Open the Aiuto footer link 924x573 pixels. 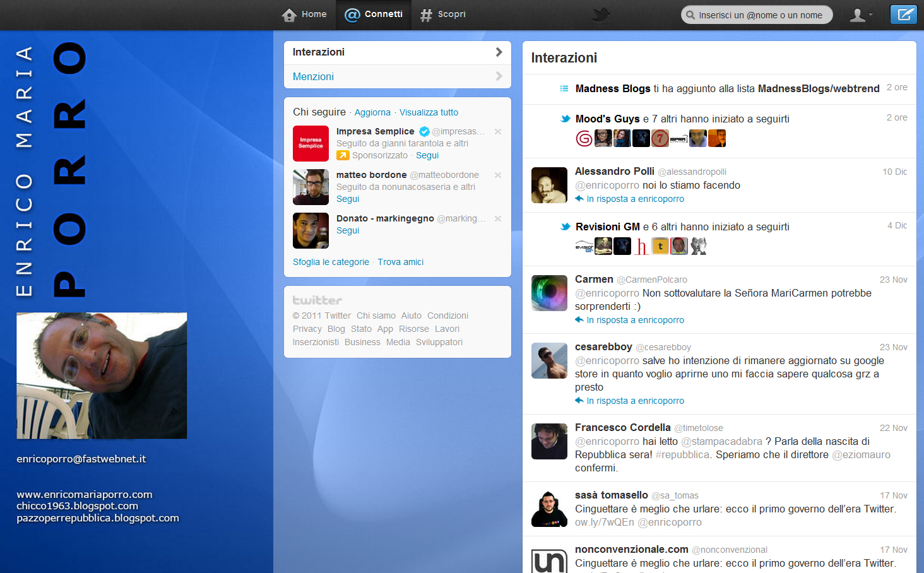412,316
